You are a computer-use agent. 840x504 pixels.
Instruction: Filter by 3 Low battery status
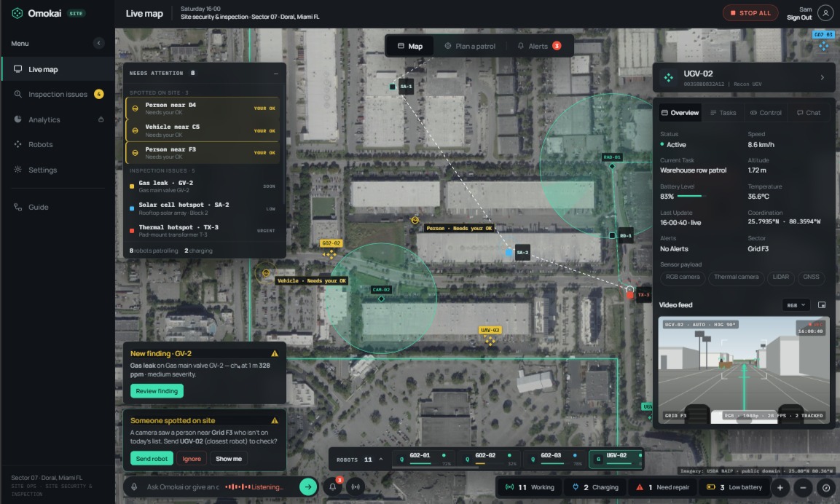click(x=734, y=487)
